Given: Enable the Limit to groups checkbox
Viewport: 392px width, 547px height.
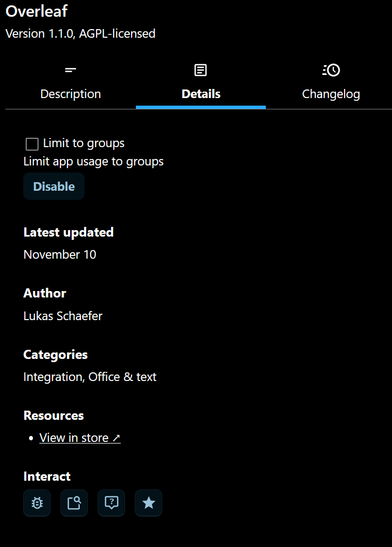Looking at the screenshot, I should (32, 144).
